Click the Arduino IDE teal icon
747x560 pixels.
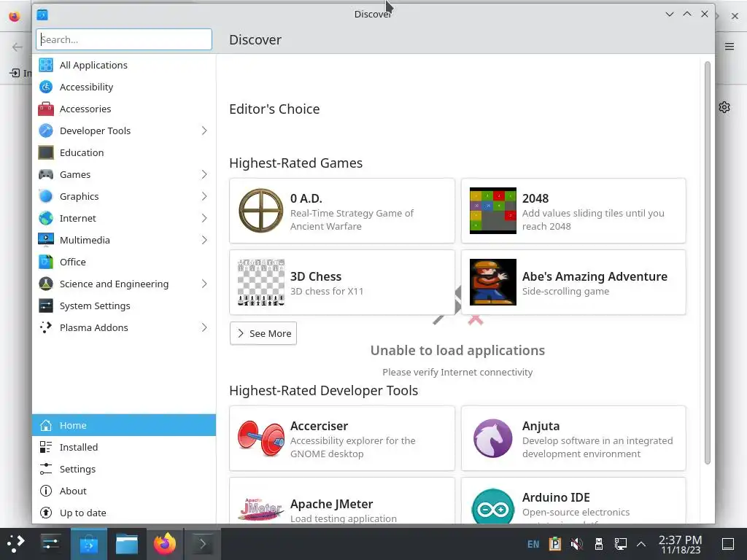point(492,507)
